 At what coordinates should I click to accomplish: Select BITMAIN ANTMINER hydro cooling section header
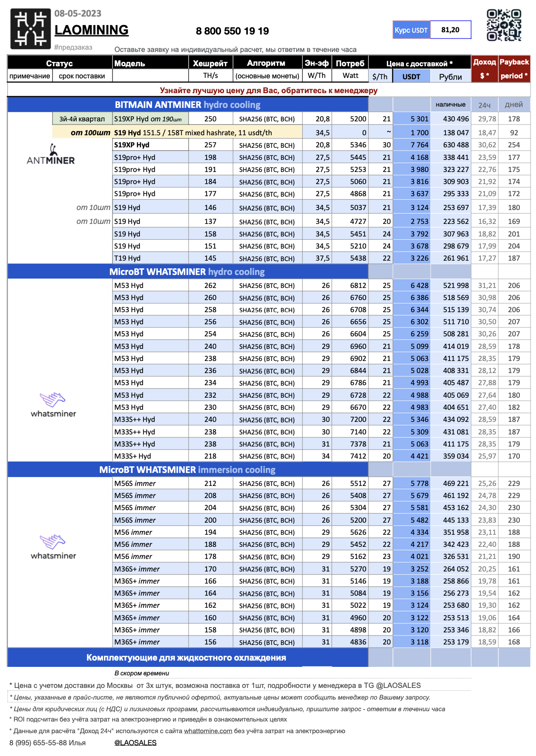tap(188, 105)
